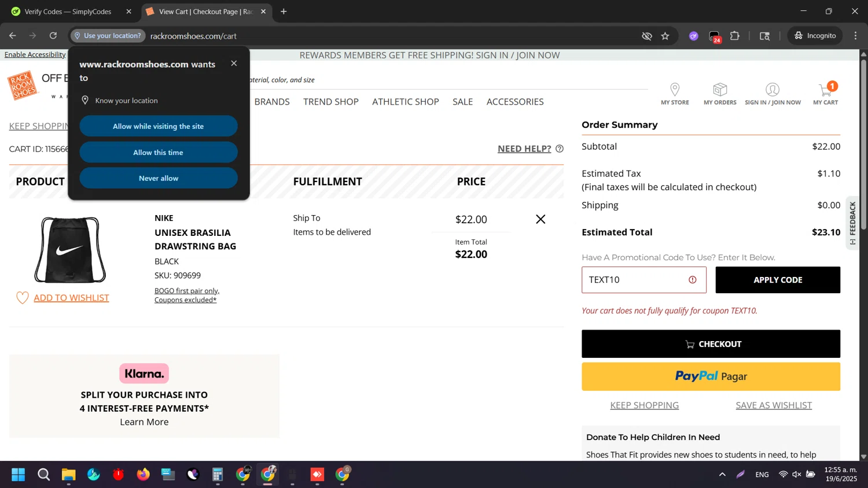This screenshot has width=868, height=488.
Task: Open the taskbar clock and date
Action: point(841,474)
